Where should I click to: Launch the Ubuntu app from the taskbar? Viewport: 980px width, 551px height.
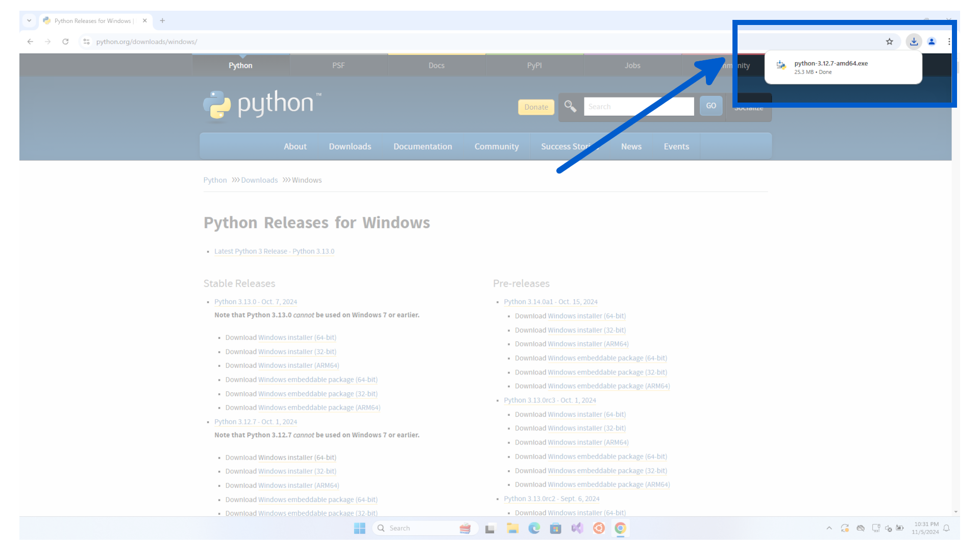pyautogui.click(x=599, y=528)
